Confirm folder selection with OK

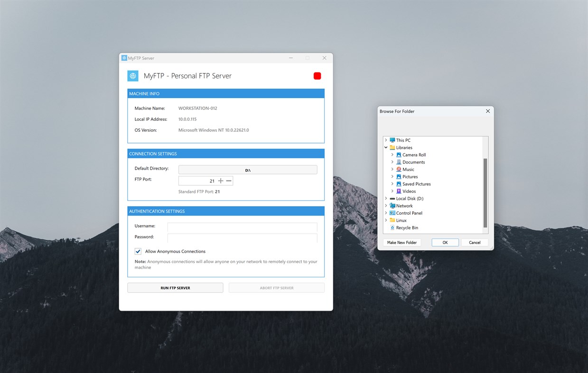click(445, 242)
